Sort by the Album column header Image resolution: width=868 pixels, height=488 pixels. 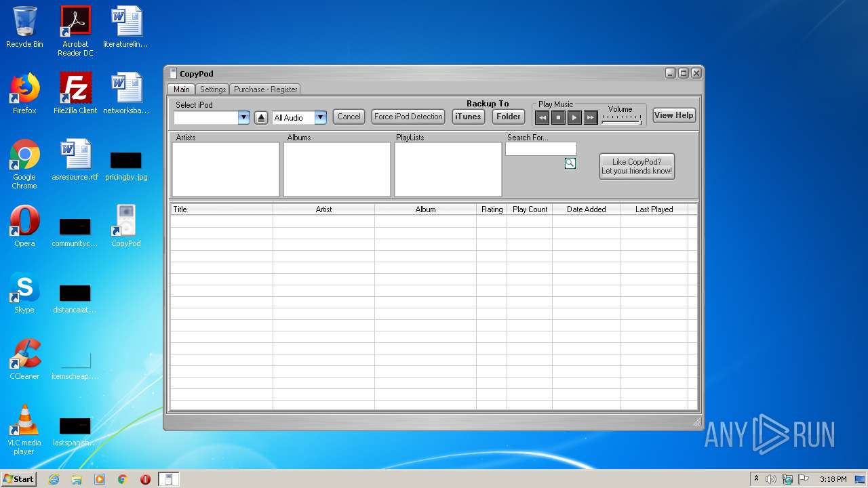pyautogui.click(x=425, y=209)
